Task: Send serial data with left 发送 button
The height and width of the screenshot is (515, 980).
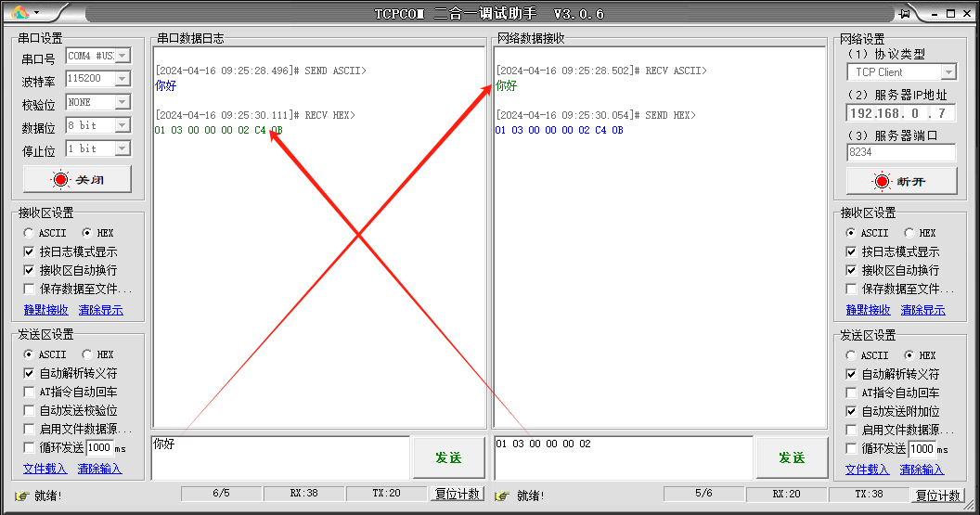Action: pos(448,457)
